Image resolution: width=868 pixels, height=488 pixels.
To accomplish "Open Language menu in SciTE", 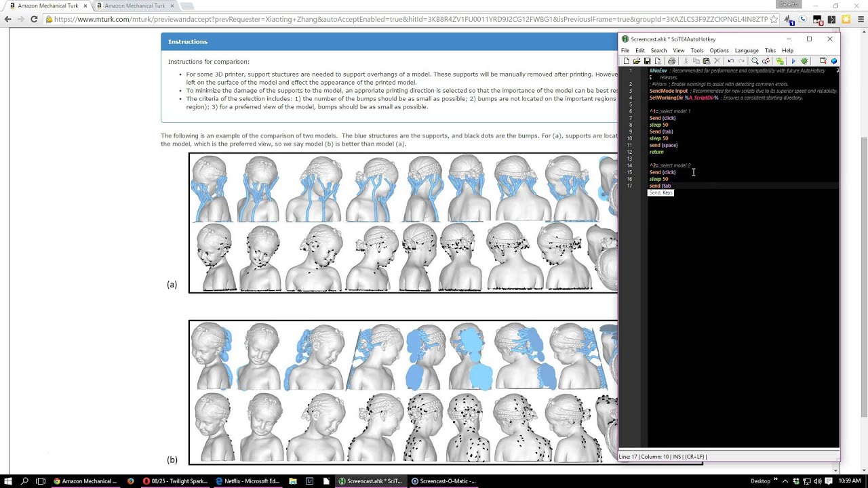I will pyautogui.click(x=747, y=50).
